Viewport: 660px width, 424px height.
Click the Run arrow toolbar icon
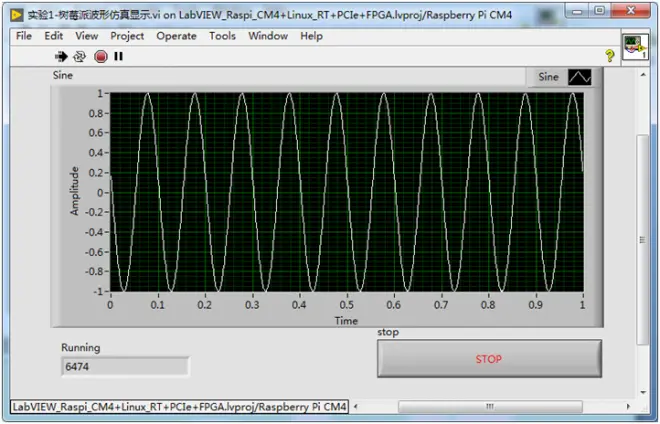(x=61, y=56)
